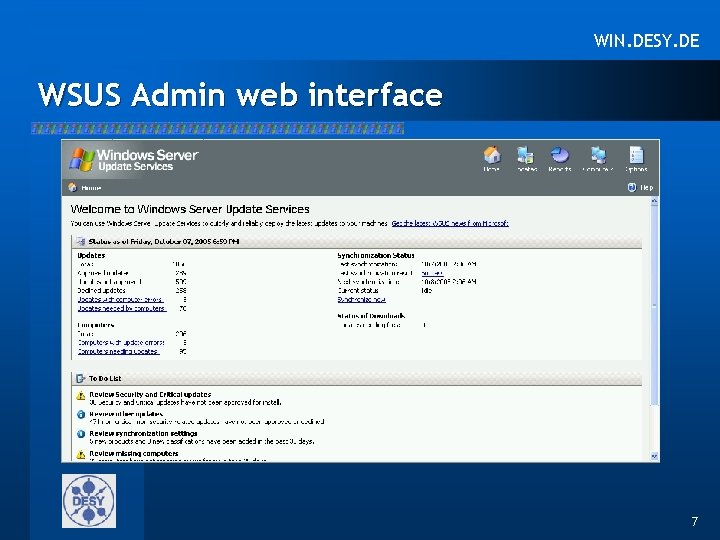
Task: Click the Help icon
Action: (632, 187)
